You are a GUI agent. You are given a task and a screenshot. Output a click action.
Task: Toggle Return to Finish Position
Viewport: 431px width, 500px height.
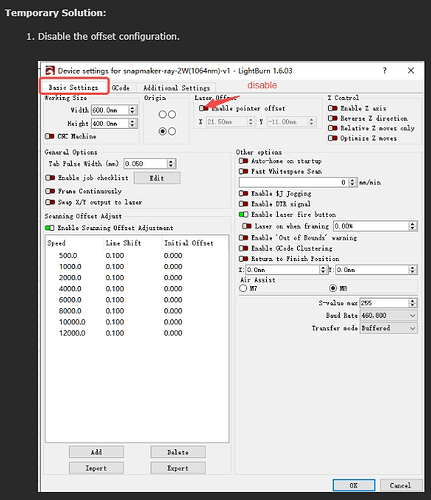244,259
